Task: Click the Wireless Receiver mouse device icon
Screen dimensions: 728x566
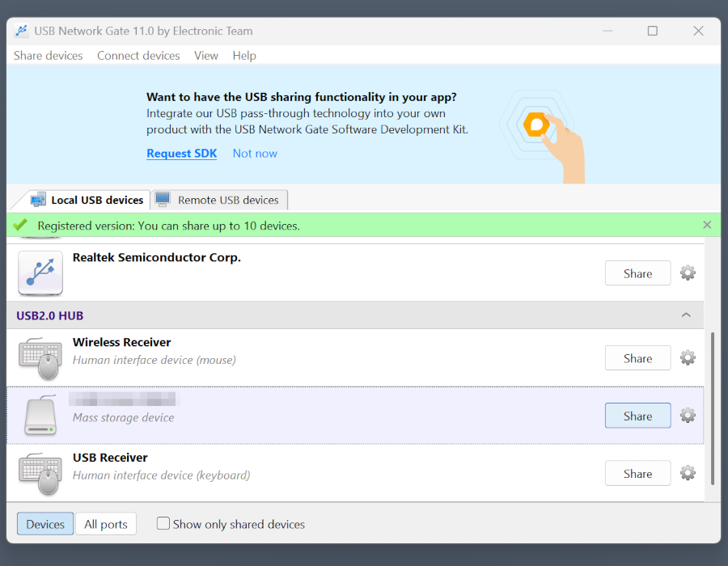Action: (x=40, y=358)
